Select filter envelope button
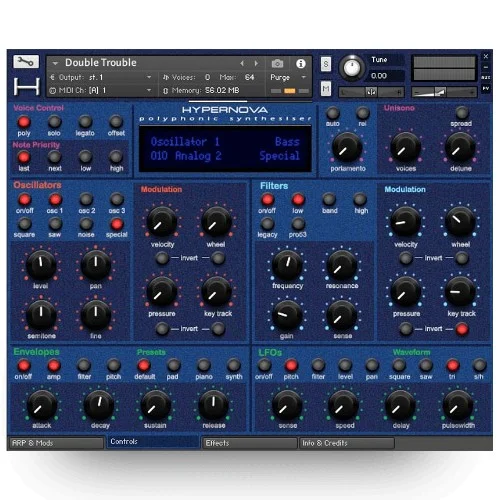This screenshot has width=500, height=500. 84,365
